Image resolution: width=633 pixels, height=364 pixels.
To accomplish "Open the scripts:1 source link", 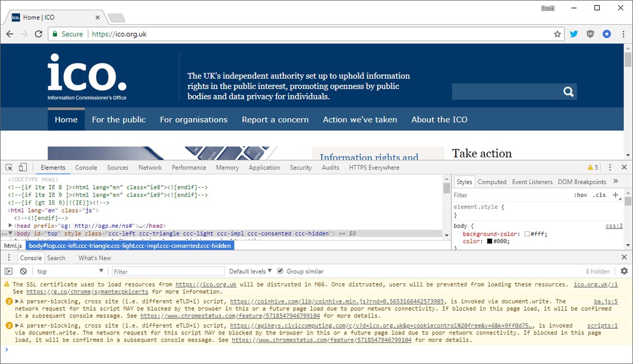I will tap(602, 326).
